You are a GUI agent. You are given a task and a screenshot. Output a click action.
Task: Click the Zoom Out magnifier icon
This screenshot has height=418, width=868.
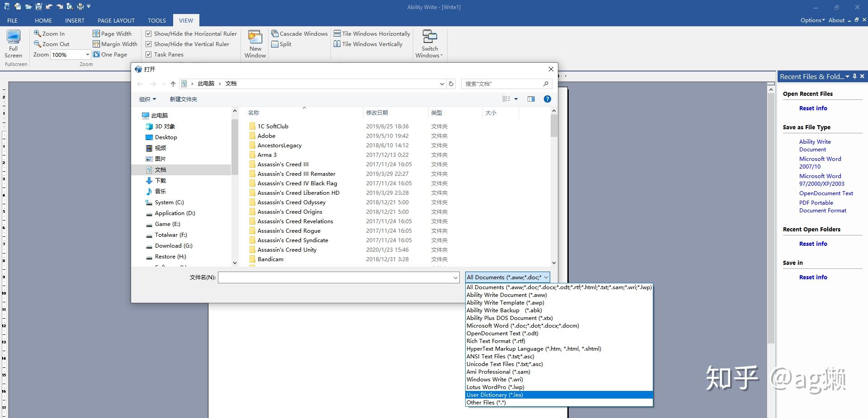[x=38, y=44]
